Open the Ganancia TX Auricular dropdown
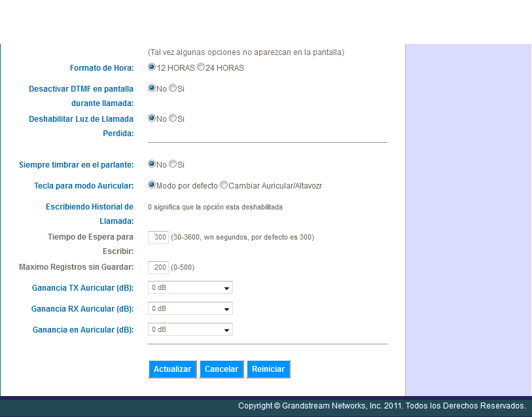This screenshot has height=417, width=532. (x=190, y=287)
